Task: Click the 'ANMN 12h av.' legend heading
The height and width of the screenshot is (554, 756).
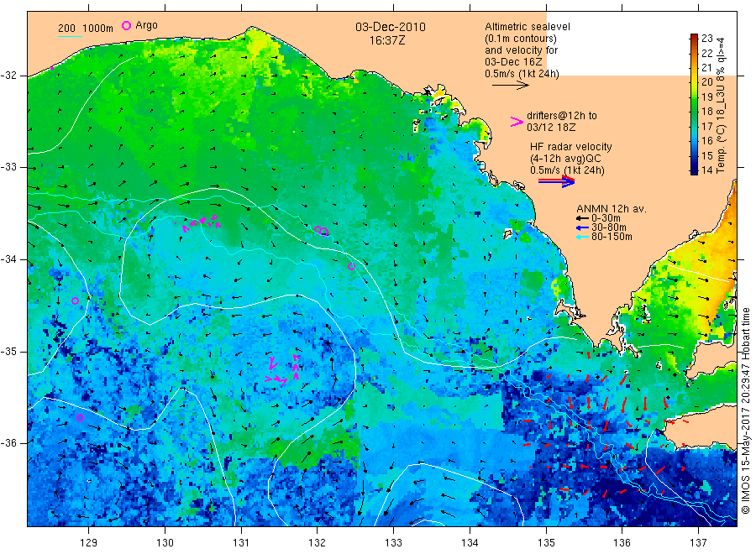Action: click(x=612, y=209)
